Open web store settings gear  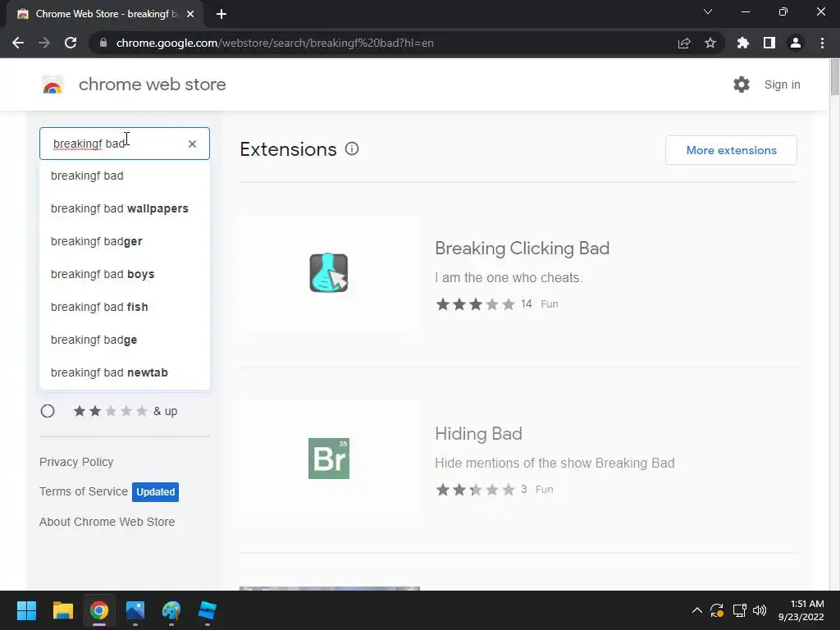[742, 84]
